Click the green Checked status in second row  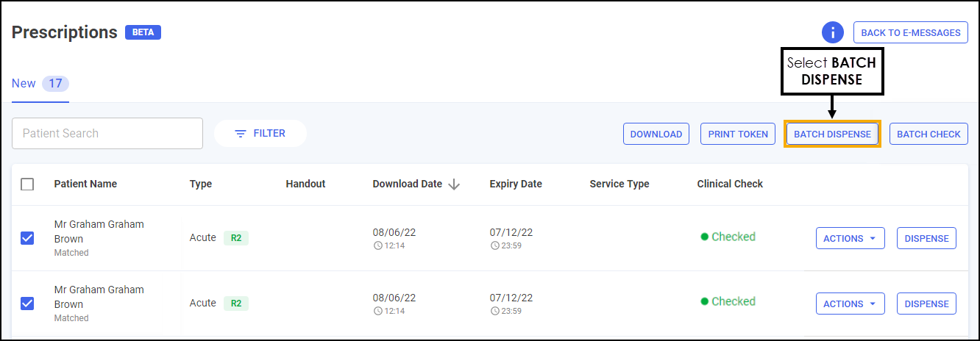tap(728, 301)
